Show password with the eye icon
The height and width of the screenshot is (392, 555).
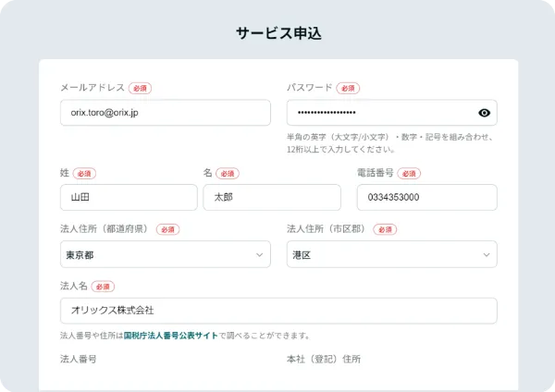[x=484, y=113]
